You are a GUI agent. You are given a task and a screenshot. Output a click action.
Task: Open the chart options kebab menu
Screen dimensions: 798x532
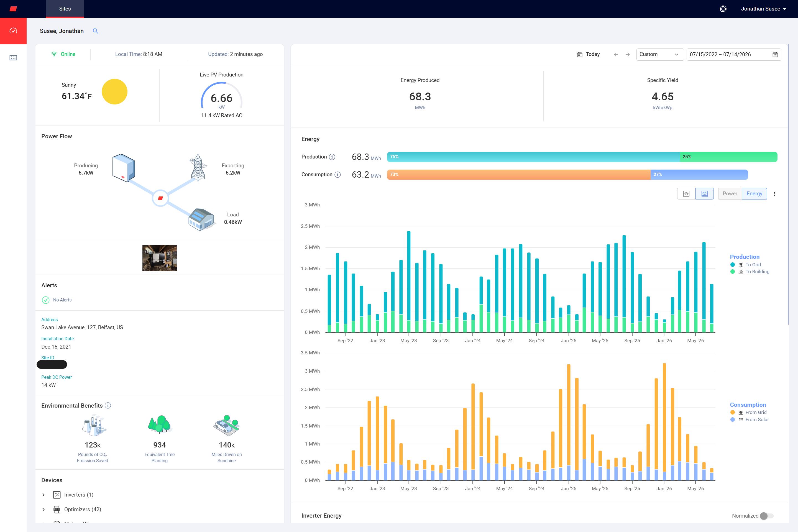pyautogui.click(x=774, y=194)
